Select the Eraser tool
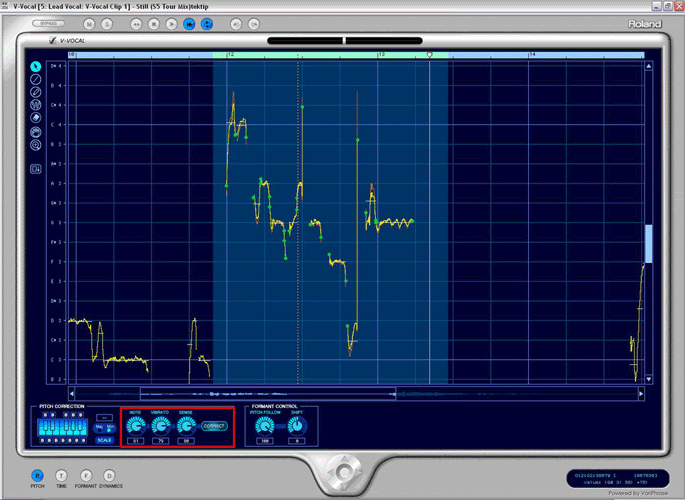This screenshot has height=500, width=685. [x=36, y=118]
